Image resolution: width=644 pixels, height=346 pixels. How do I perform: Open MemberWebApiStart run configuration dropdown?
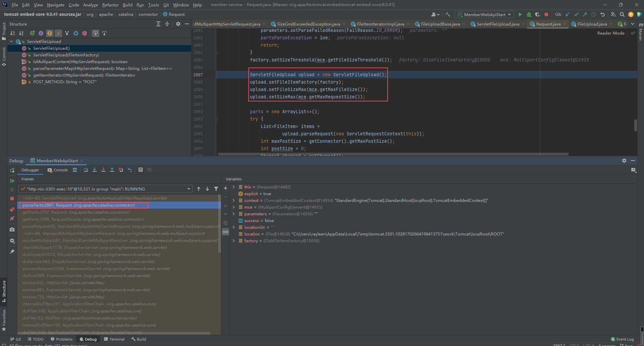(484, 14)
